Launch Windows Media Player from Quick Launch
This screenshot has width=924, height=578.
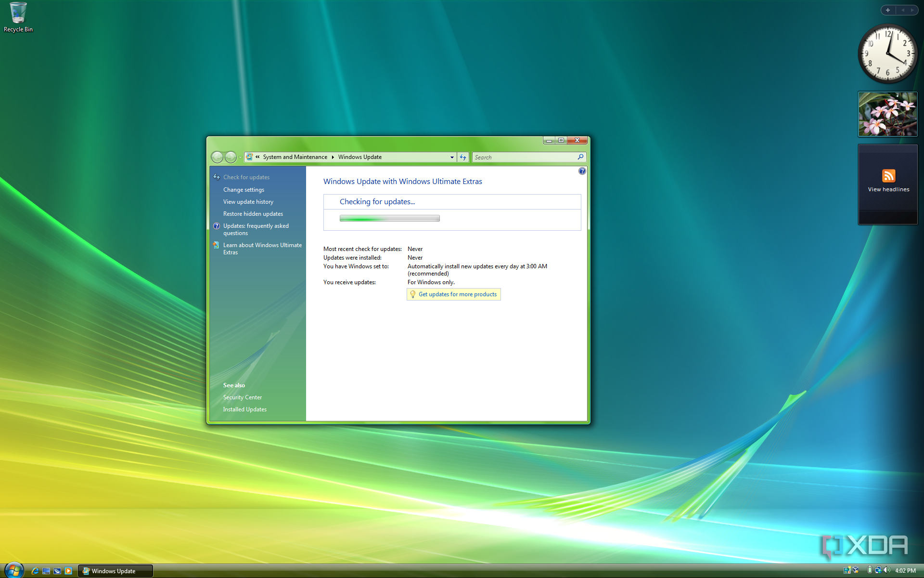[68, 571]
